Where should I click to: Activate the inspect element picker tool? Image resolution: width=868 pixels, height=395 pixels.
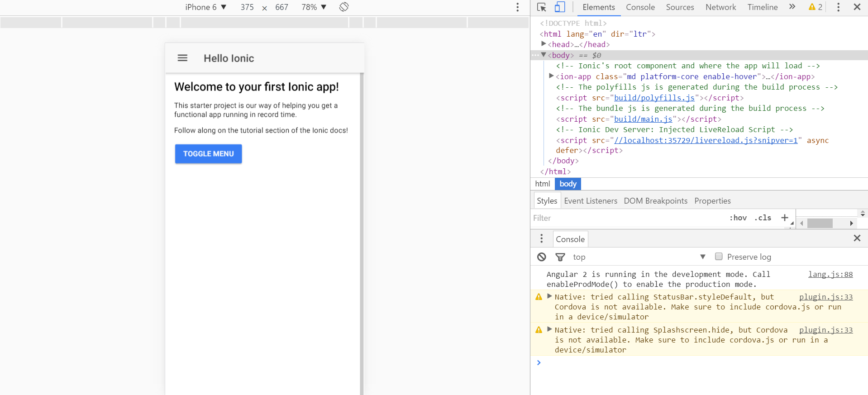tap(542, 7)
